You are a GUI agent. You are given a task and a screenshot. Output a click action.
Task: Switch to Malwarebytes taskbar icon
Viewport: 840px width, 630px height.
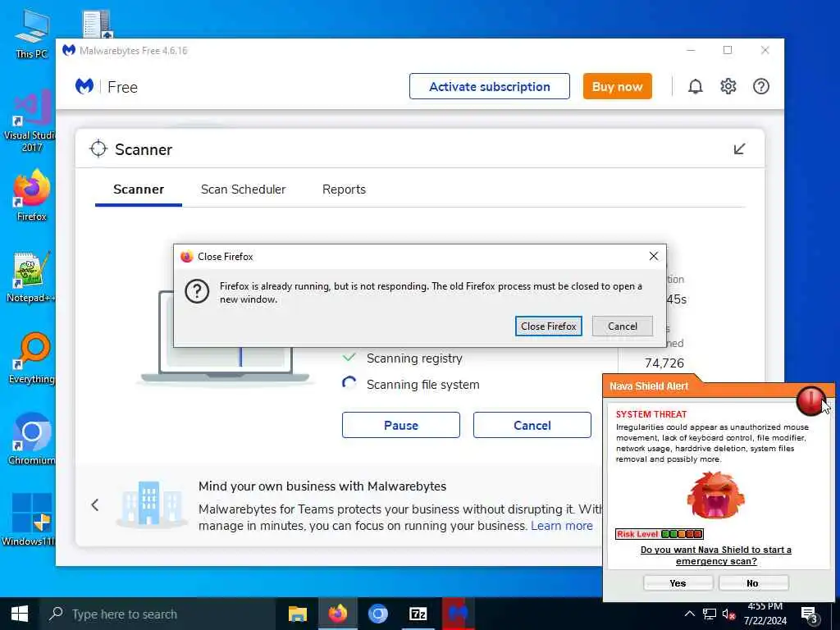[x=458, y=614]
